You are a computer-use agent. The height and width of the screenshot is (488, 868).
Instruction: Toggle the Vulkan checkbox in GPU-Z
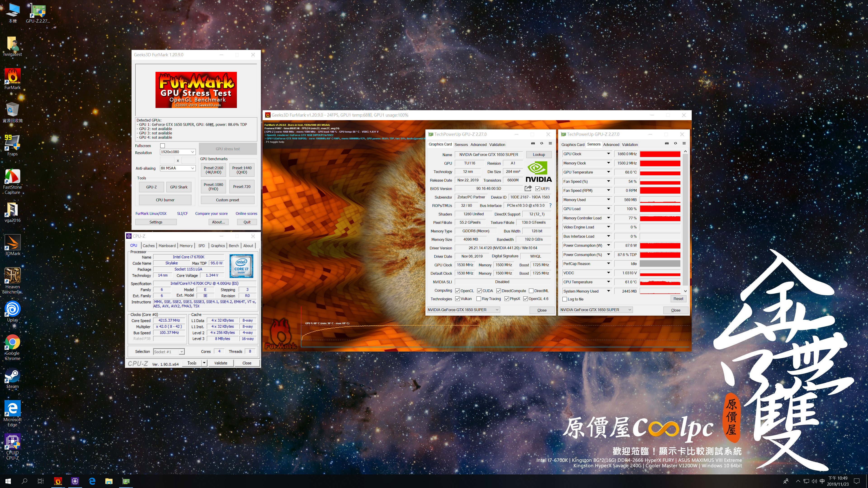458,299
